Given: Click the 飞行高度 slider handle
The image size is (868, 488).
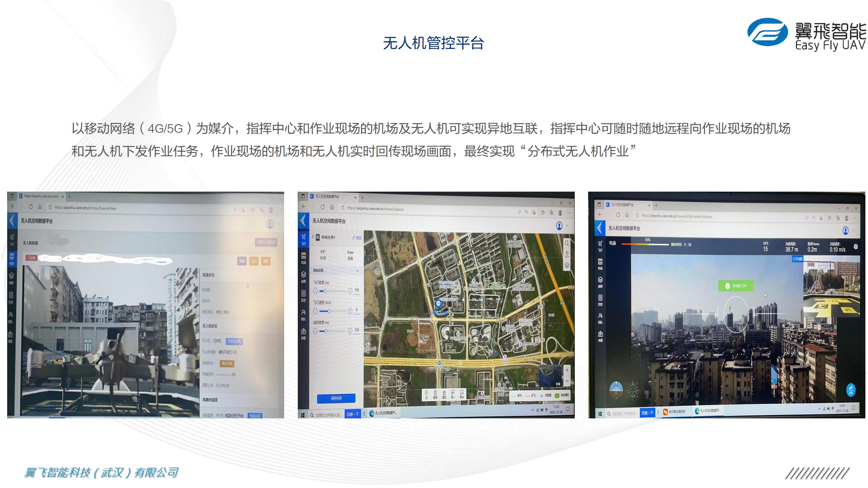Looking at the screenshot, I should pyautogui.click(x=325, y=291).
